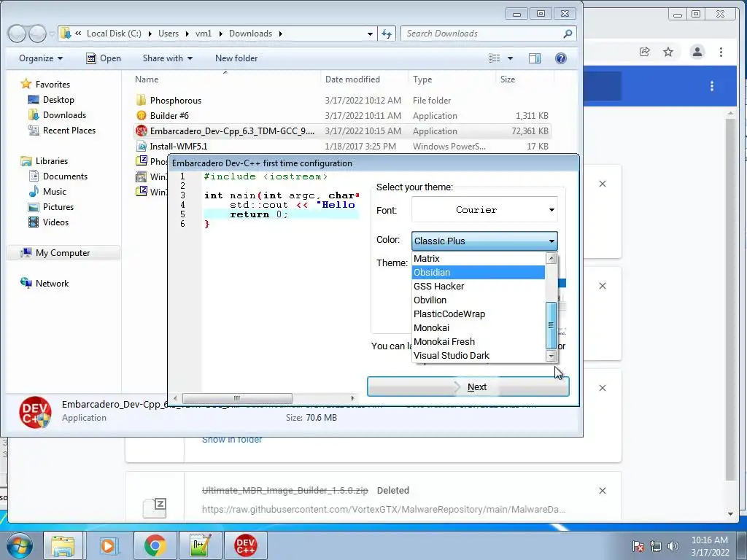Pick Monokai Fresh from list
Image resolution: width=747 pixels, height=560 pixels.
click(479, 341)
